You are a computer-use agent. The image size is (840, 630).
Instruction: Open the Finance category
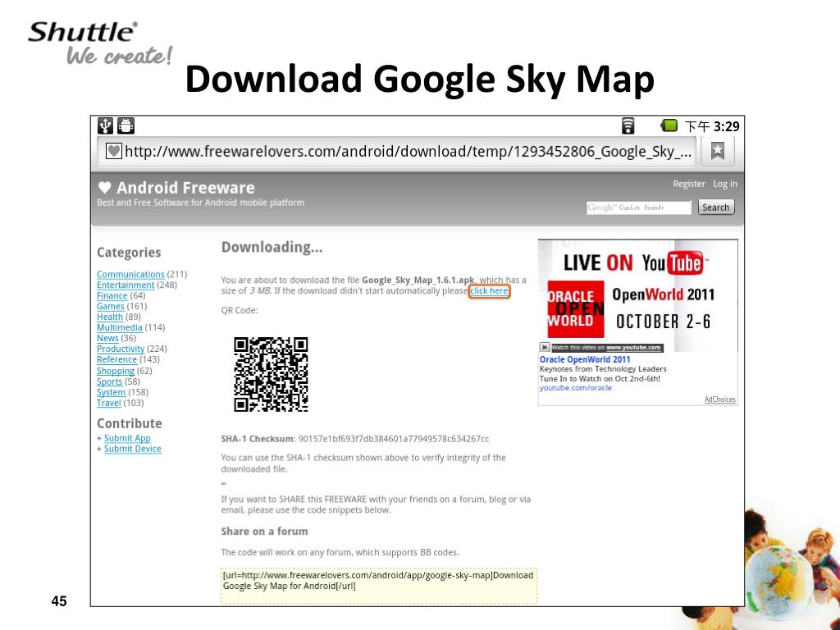point(112,295)
